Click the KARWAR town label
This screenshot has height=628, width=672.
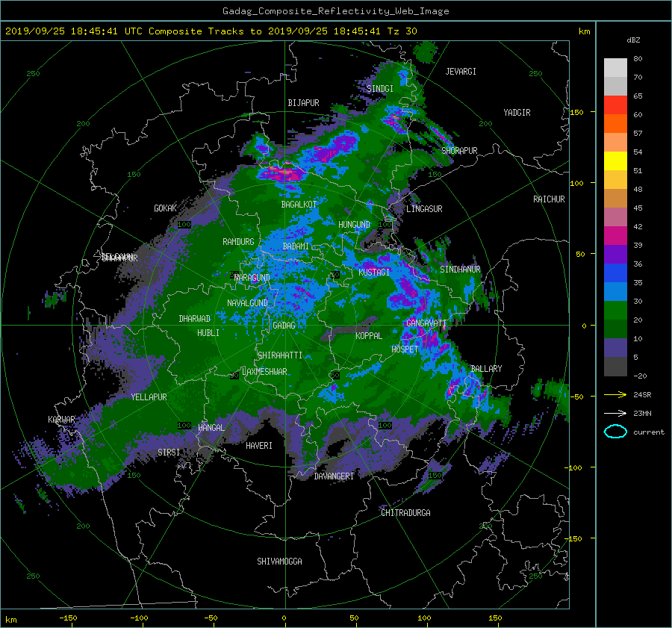point(61,420)
